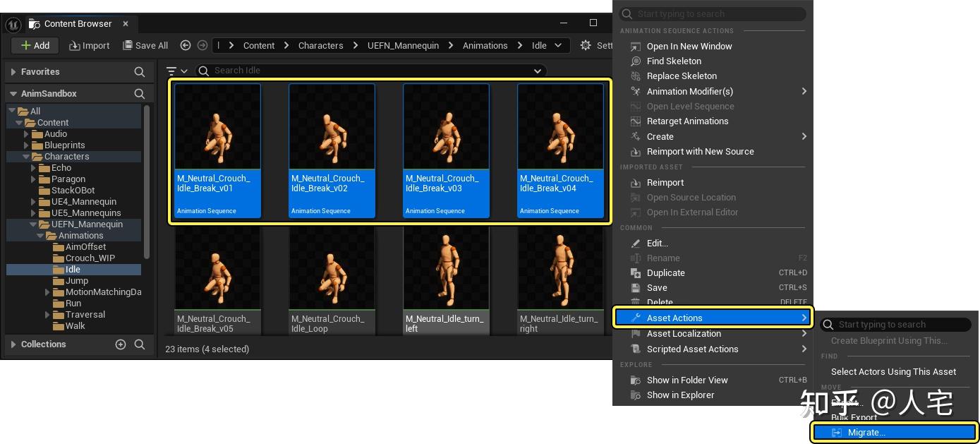Go forward with the history forward arrow
The width and height of the screenshot is (980, 444).
click(202, 45)
